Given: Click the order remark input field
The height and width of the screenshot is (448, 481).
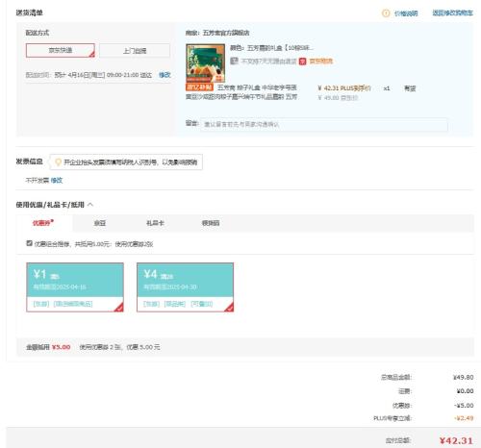Looking at the screenshot, I should click(x=324, y=124).
